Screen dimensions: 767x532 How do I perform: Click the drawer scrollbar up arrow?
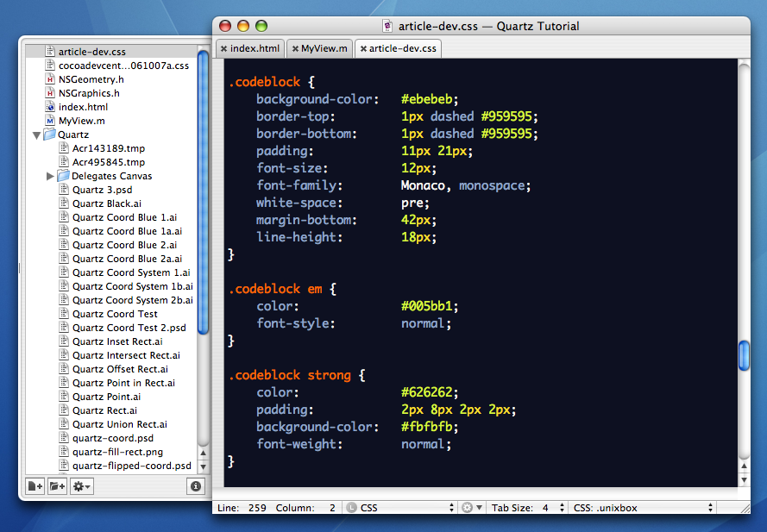[x=203, y=454]
